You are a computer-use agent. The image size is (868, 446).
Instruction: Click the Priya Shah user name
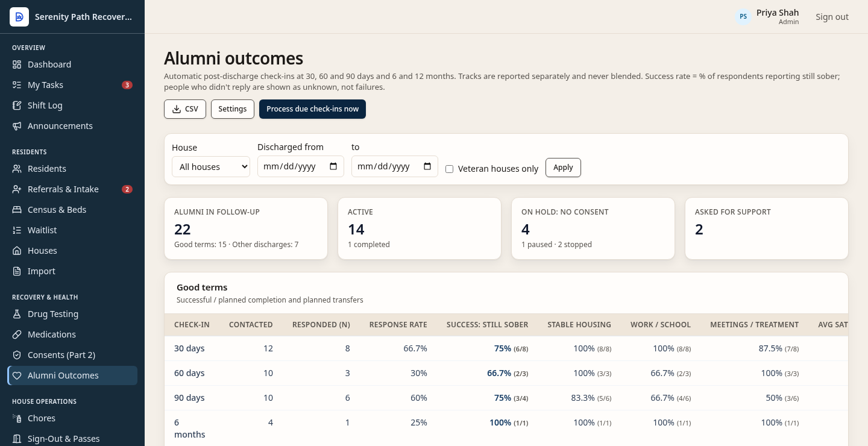click(778, 13)
